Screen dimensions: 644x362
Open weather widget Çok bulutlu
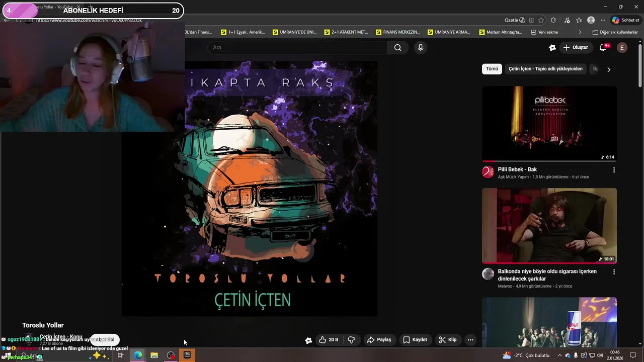tap(526, 355)
